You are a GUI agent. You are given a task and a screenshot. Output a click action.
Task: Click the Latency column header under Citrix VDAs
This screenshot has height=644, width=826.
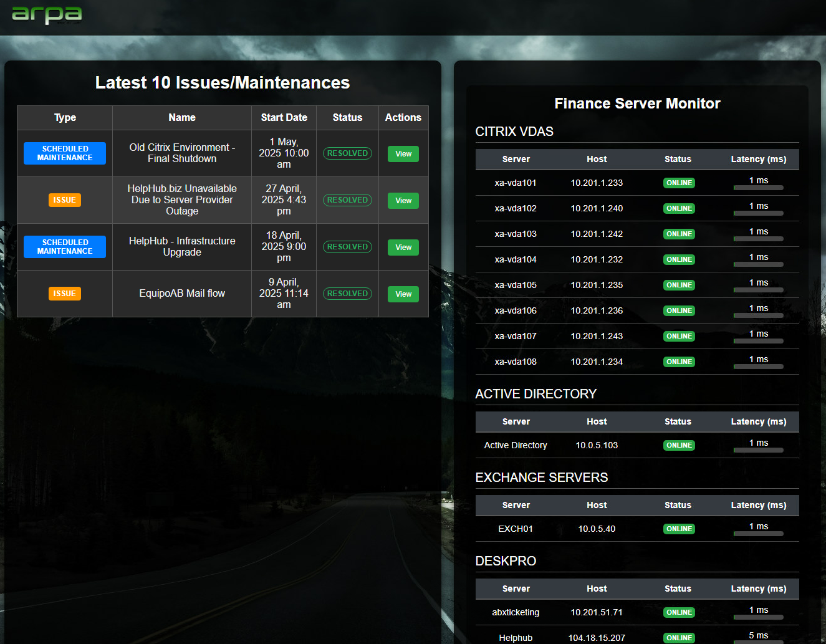coord(758,159)
